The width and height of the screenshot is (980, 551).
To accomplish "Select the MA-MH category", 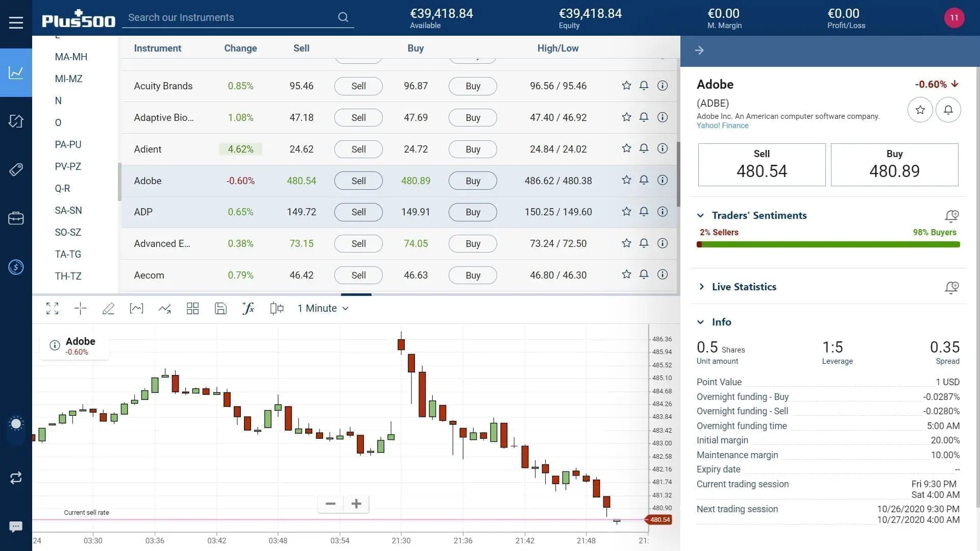I will pos(71,57).
